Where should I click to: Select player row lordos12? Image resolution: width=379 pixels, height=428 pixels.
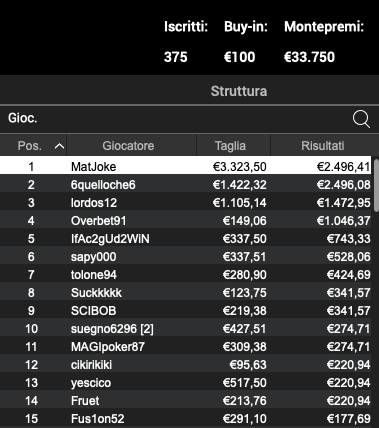pyautogui.click(x=185, y=202)
